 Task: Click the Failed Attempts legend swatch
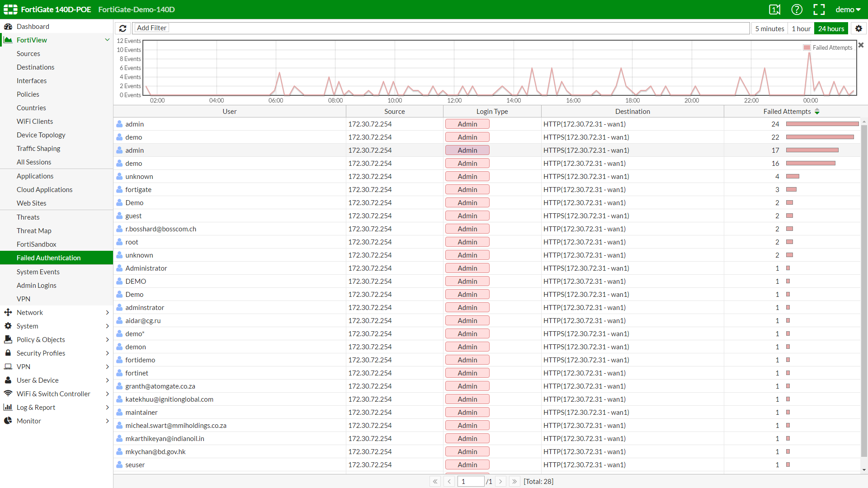click(807, 47)
